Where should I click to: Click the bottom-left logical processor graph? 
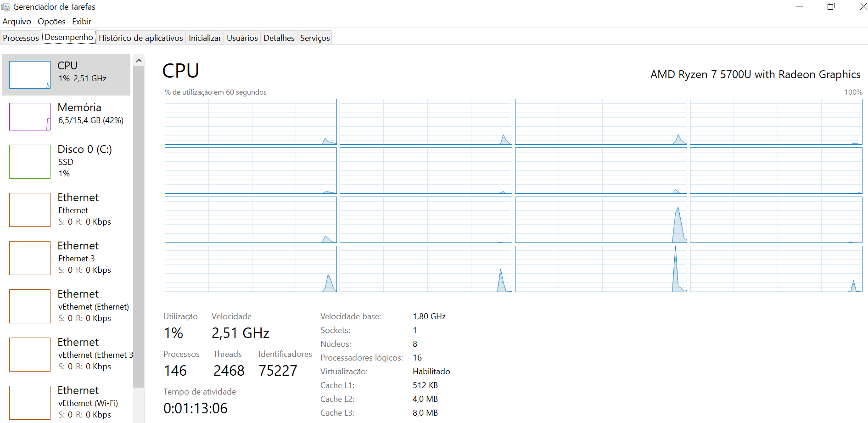pos(251,269)
